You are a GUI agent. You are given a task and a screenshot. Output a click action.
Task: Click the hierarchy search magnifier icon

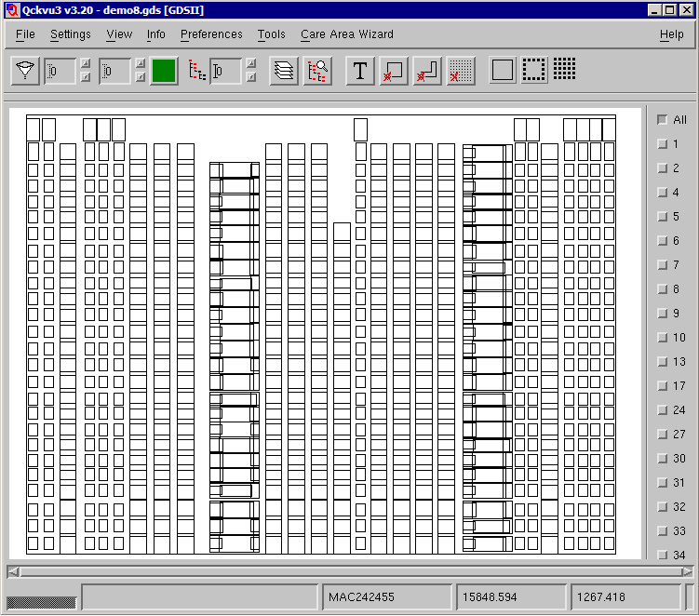(x=317, y=71)
